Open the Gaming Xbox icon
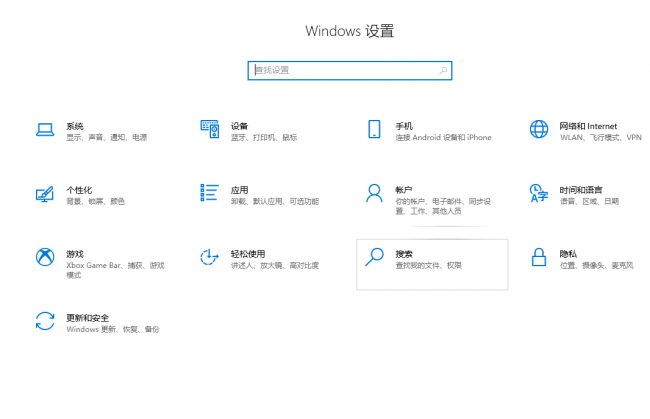650x419 pixels. [x=45, y=257]
